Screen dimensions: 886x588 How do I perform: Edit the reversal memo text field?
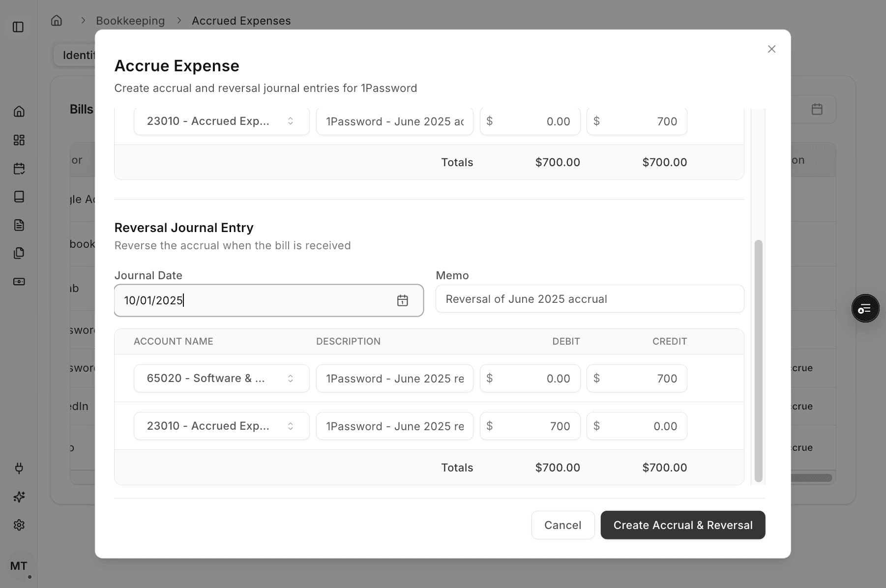point(590,298)
